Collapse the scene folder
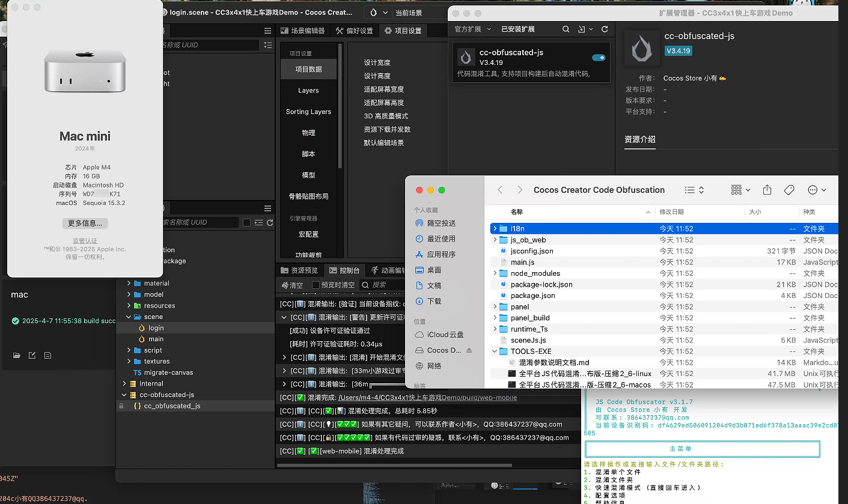The image size is (848, 504). 129,317
